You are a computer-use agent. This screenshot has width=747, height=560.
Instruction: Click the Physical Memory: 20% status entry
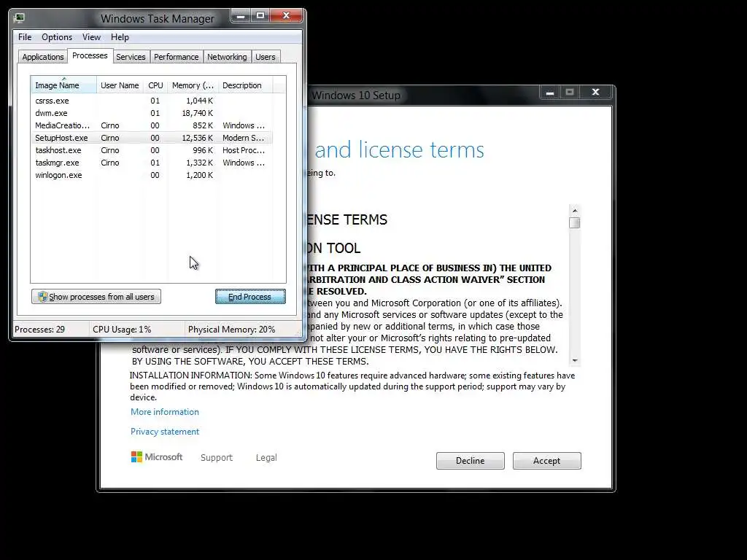click(x=231, y=330)
